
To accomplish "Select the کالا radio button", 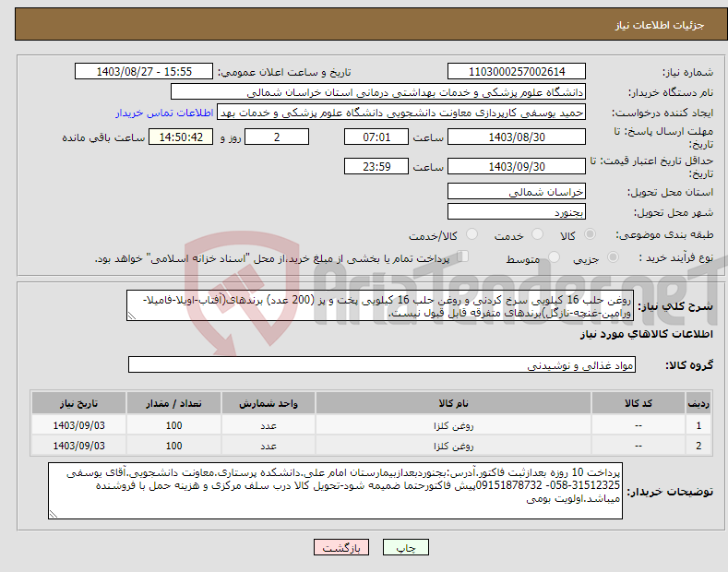I will (590, 234).
